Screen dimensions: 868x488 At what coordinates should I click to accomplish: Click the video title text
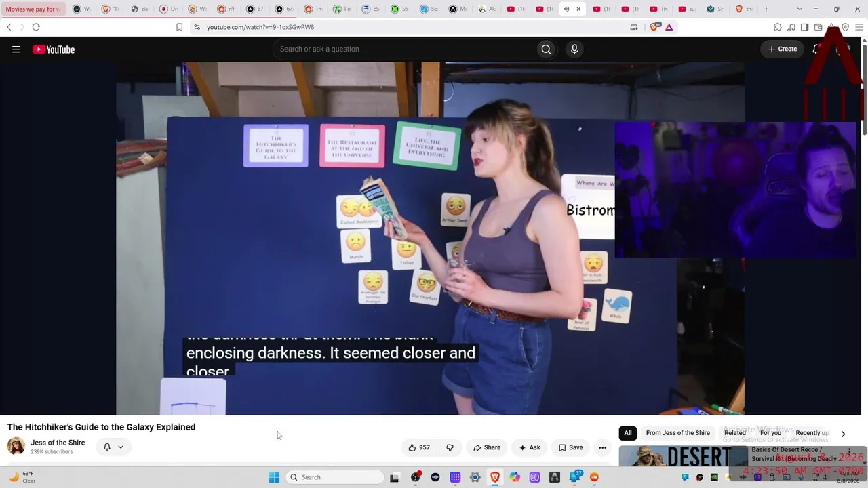102,427
